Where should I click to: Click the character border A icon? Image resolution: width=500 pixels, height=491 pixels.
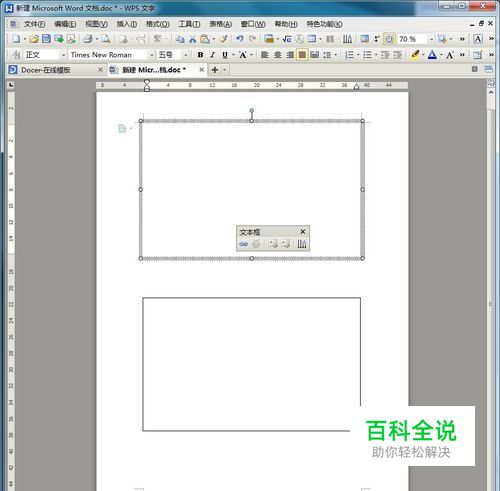coord(478,39)
